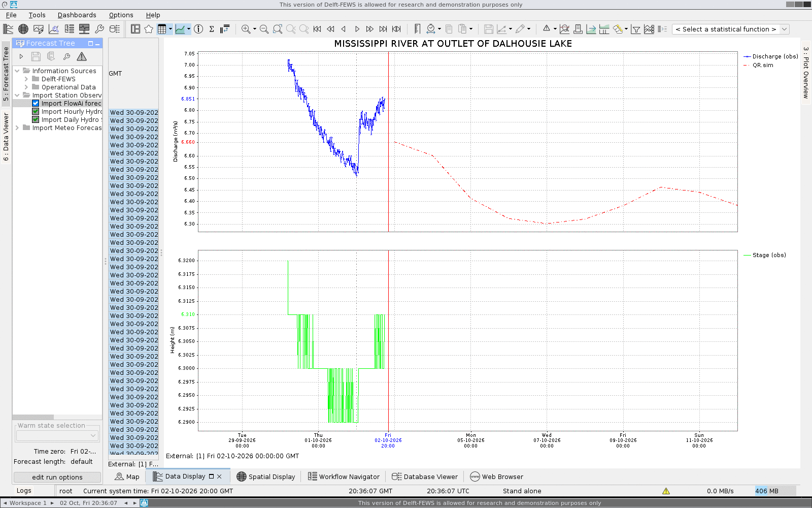812x508 pixels.
Task: Toggle Import Daily Hydro checkbox
Action: (36, 119)
